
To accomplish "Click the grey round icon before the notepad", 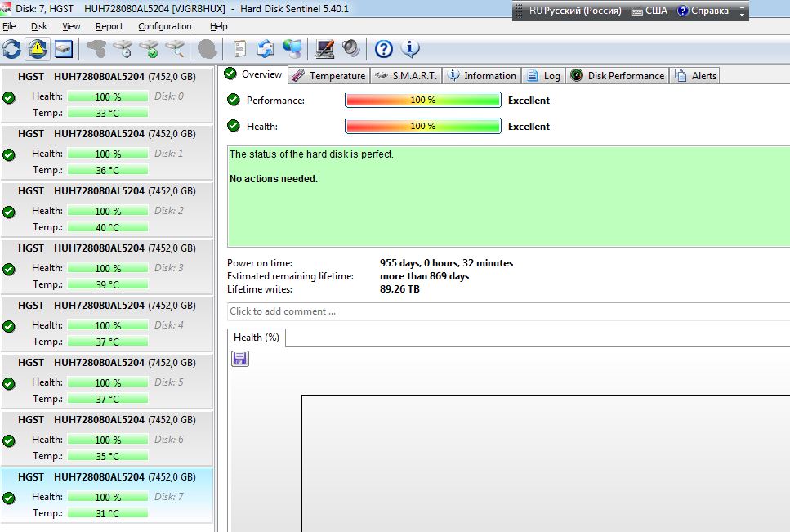I will pos(207,49).
